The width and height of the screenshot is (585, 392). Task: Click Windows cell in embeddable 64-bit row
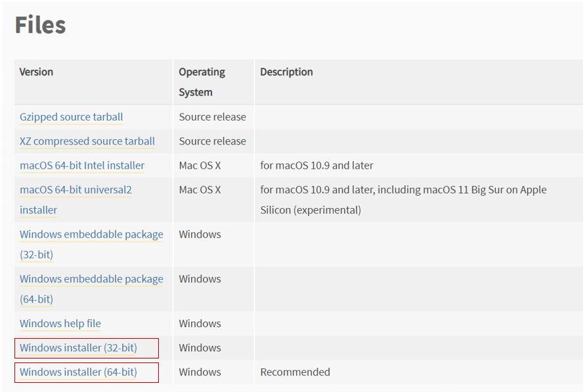200,279
